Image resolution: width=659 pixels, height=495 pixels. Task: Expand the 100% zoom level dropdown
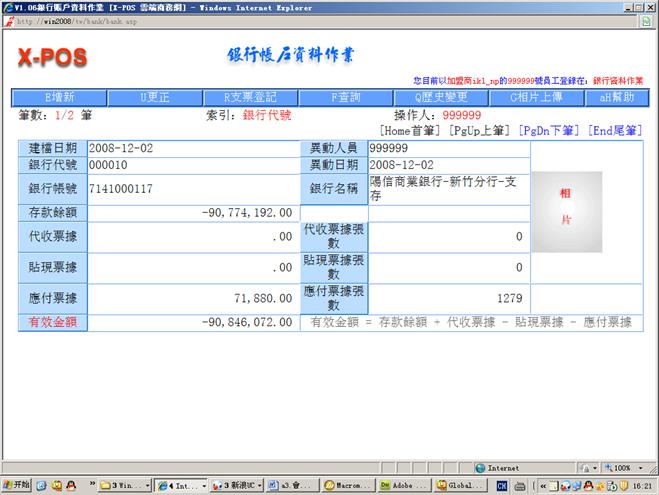point(626,467)
